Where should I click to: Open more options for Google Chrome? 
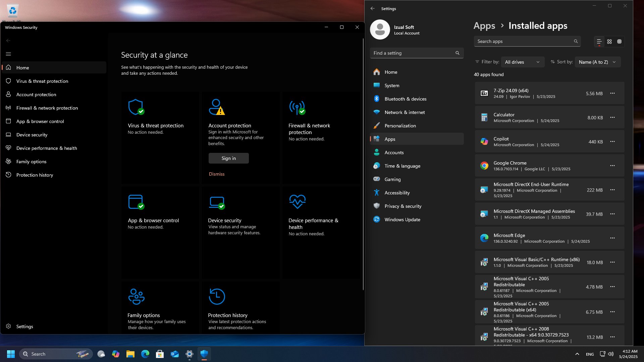pos(612,166)
